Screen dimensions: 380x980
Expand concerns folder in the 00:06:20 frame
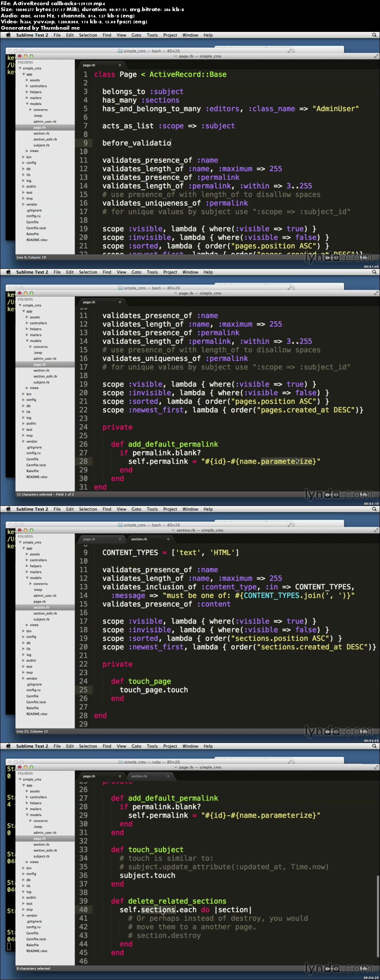click(x=30, y=820)
